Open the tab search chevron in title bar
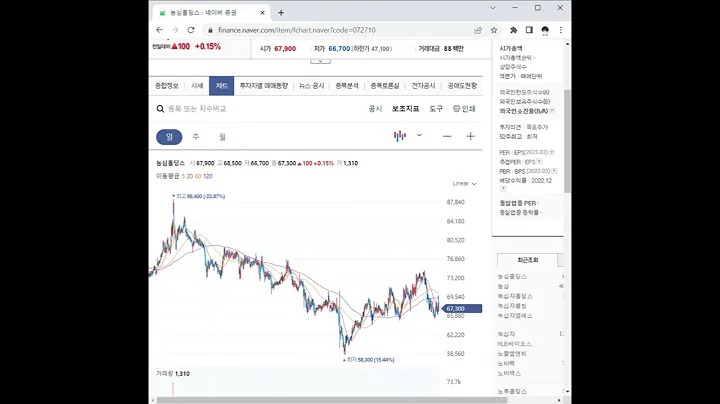The image size is (720, 404). pos(493,8)
